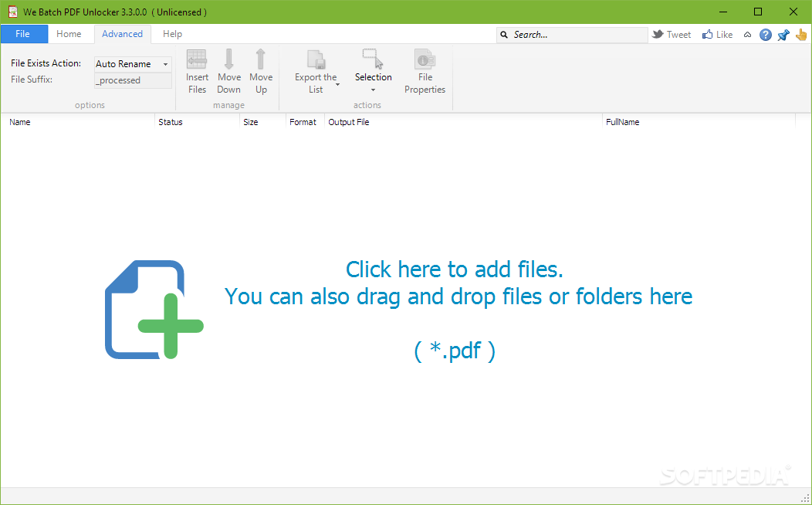Screen dimensions: 812x505
Task: Click the search magnifier icon
Action: (504, 35)
